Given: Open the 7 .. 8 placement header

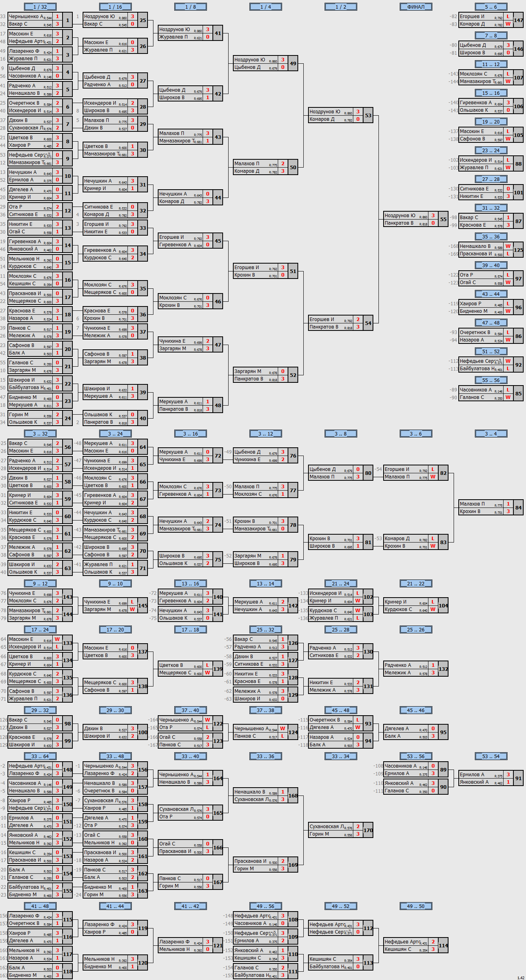Looking at the screenshot, I should (x=491, y=35).
